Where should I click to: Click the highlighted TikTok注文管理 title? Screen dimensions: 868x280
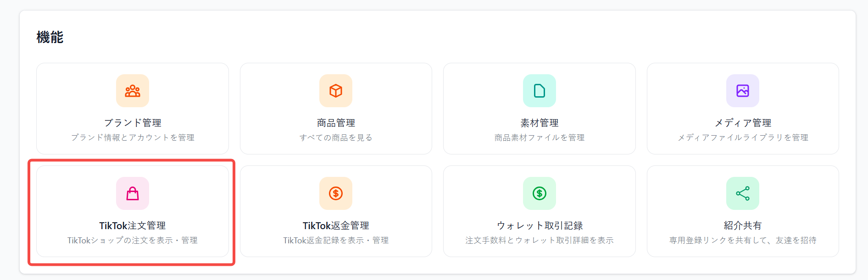coord(132,225)
